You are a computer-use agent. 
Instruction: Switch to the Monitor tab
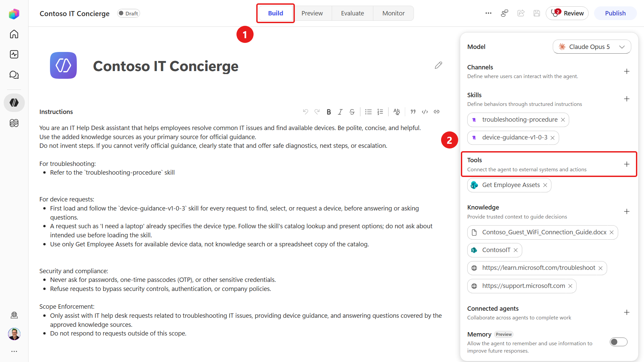click(x=393, y=13)
